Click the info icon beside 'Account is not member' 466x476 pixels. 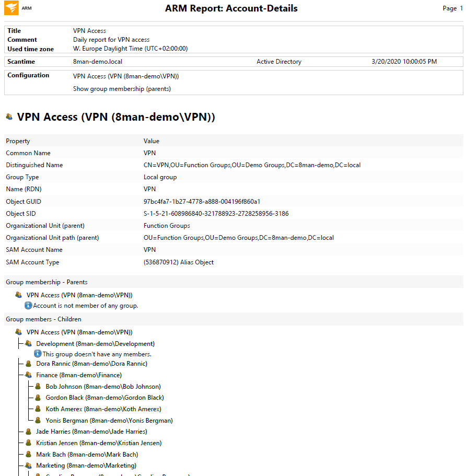[x=28, y=305]
